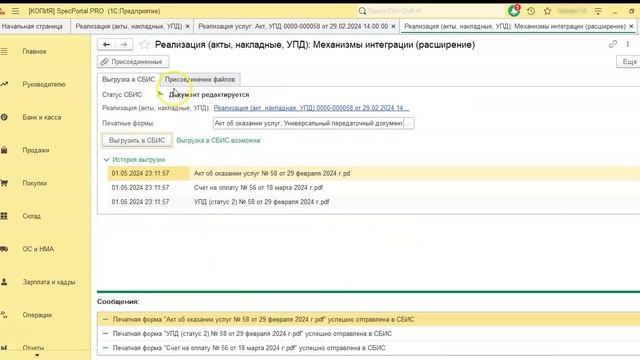Open Склад section in sidebar

(31, 216)
